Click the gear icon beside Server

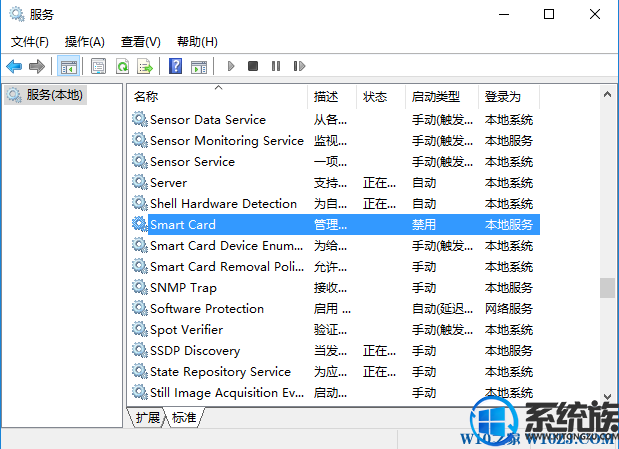[x=139, y=182]
